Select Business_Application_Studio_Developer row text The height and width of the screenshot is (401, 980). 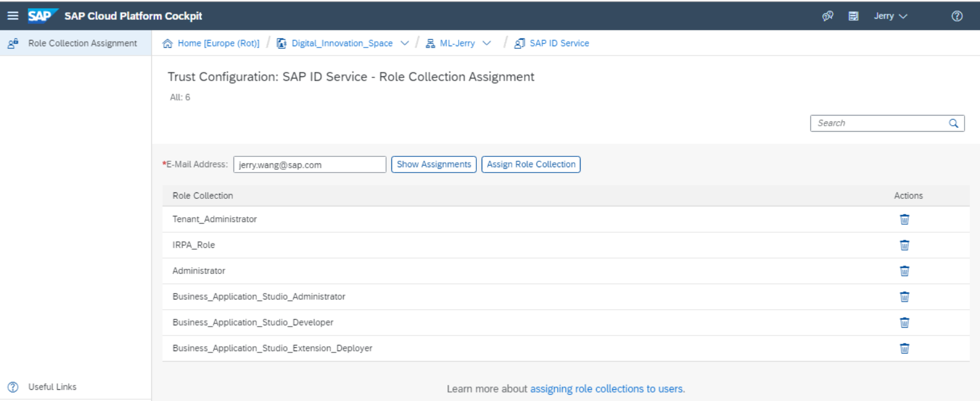click(x=253, y=322)
